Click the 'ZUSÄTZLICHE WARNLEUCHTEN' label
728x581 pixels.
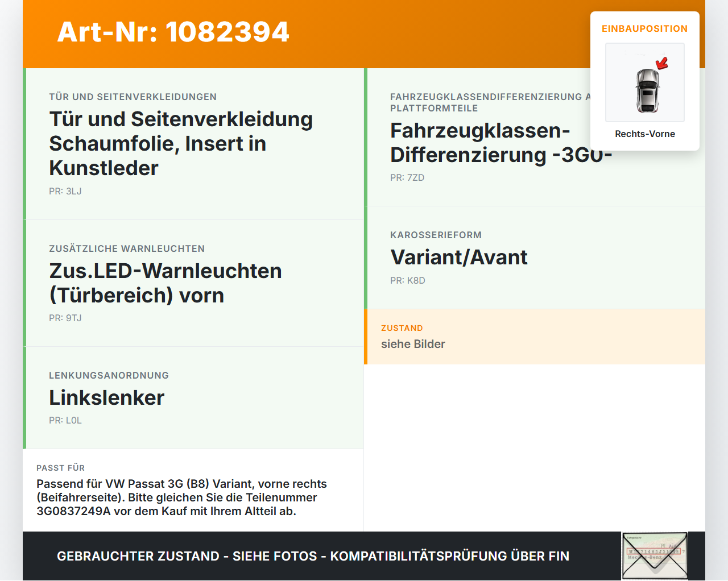click(x=127, y=248)
